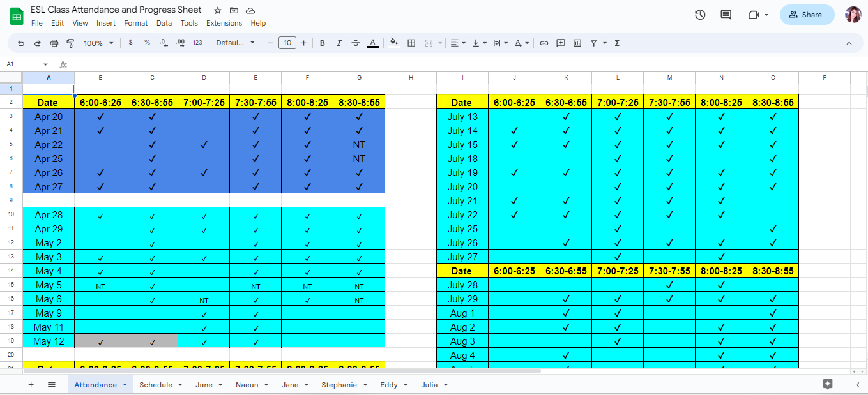Image resolution: width=868 pixels, height=395 pixels.
Task: Select the 'July 19' date cell
Action: (462, 172)
